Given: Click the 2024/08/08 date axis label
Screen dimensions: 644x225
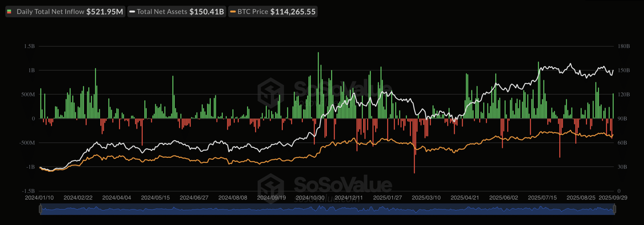Looking at the screenshot, I should (x=233, y=198).
